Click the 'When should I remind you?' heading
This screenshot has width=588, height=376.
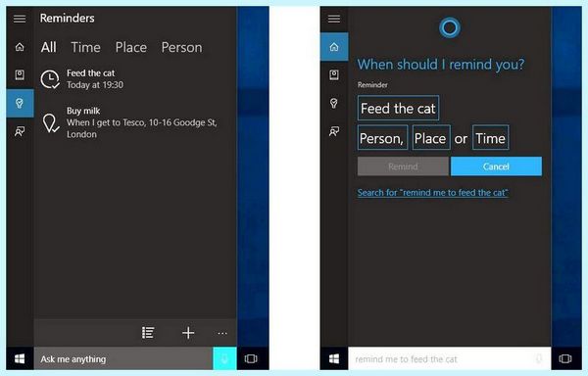coord(441,65)
